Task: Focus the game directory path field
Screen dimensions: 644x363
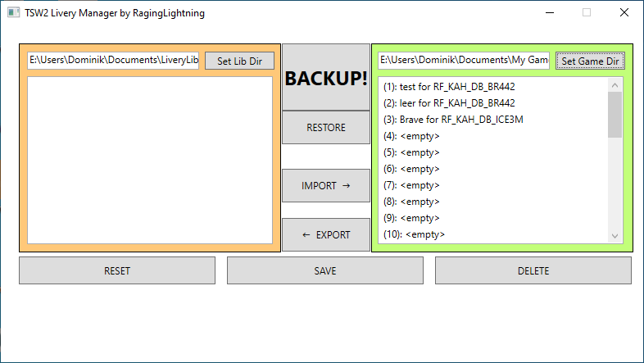Action: tap(464, 61)
